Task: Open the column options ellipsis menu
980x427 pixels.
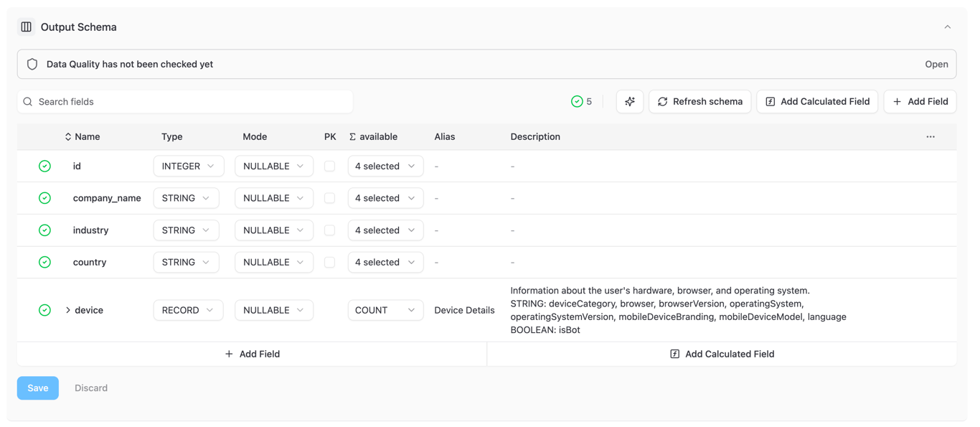Action: point(930,136)
